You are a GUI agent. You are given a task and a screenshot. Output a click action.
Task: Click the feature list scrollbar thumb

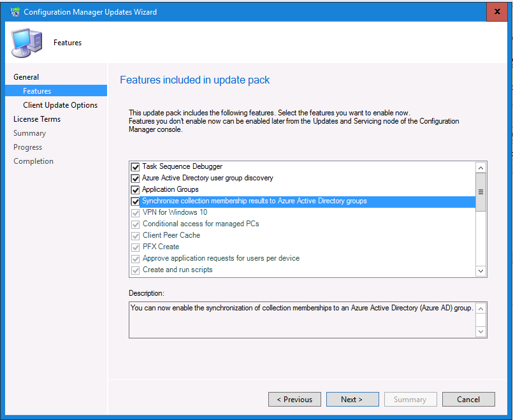coord(480,192)
